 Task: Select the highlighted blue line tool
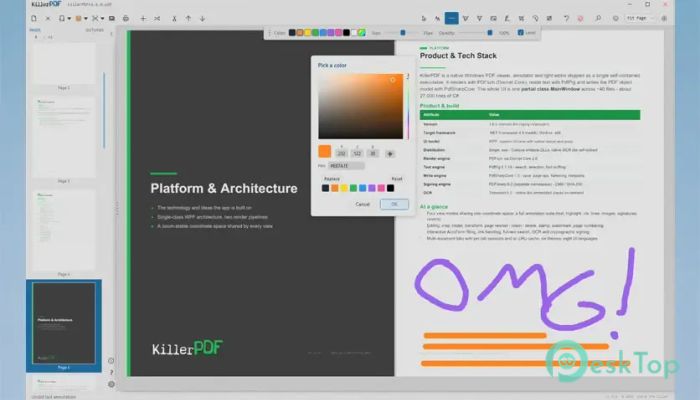451,18
